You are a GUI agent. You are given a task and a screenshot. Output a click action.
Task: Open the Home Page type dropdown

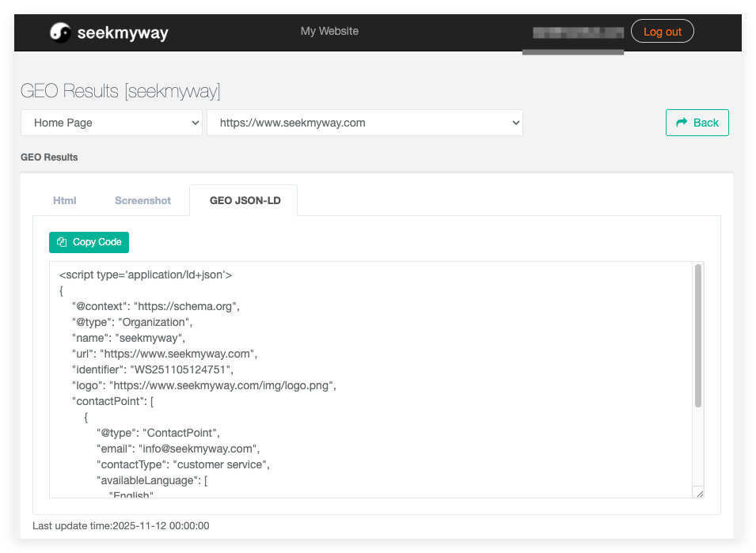[x=112, y=123]
